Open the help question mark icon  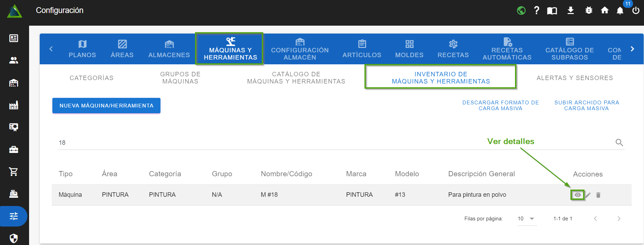pyautogui.click(x=537, y=10)
